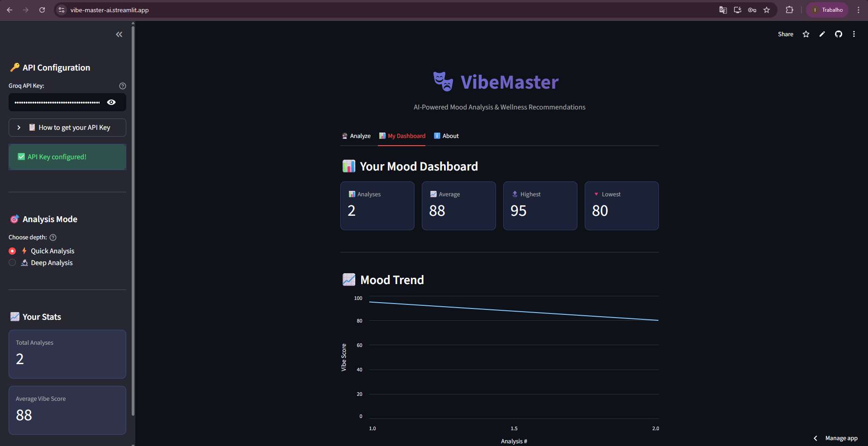Open help tooltip for Groq API Key
868x446 pixels.
(123, 86)
